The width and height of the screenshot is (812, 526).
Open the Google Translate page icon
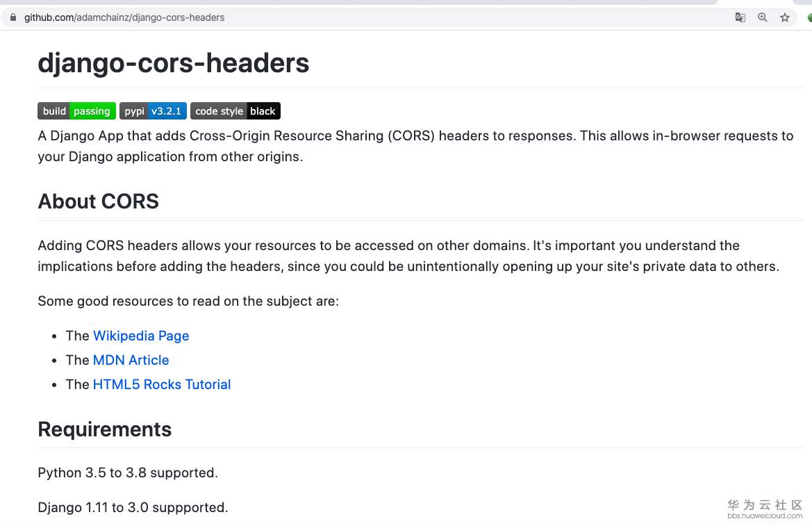740,17
